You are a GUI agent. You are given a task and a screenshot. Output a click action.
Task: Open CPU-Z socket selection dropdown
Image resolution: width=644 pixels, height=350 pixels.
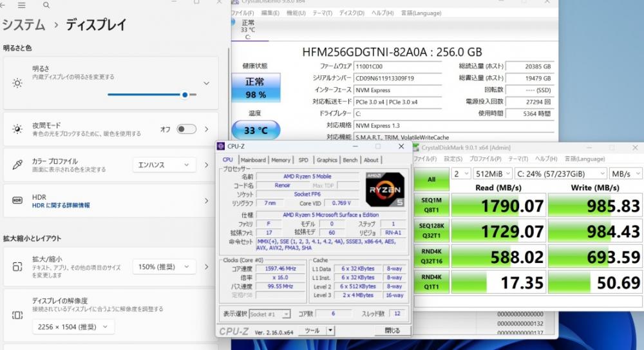point(269,314)
